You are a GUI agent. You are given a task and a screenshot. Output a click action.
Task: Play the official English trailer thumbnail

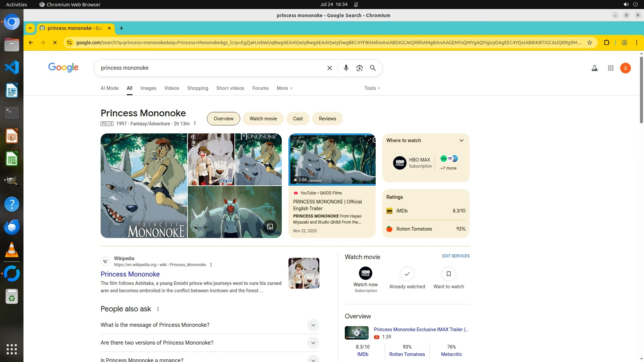[332, 159]
